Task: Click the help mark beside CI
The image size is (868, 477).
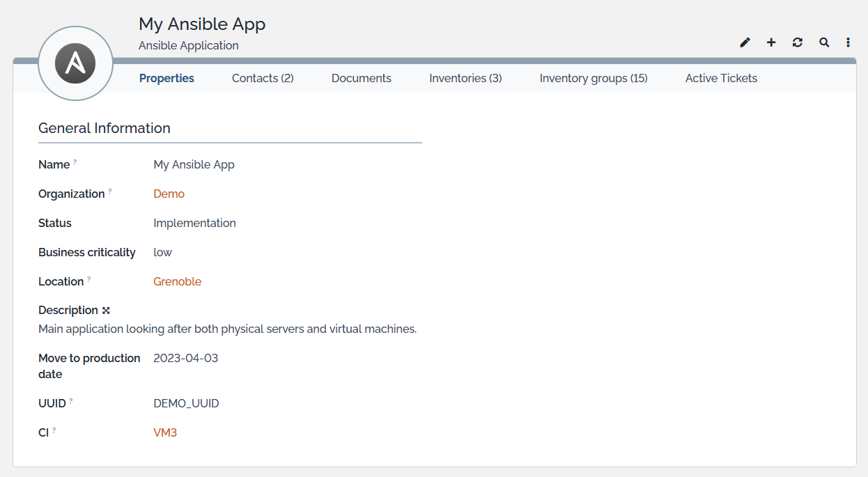Action: 54,430
